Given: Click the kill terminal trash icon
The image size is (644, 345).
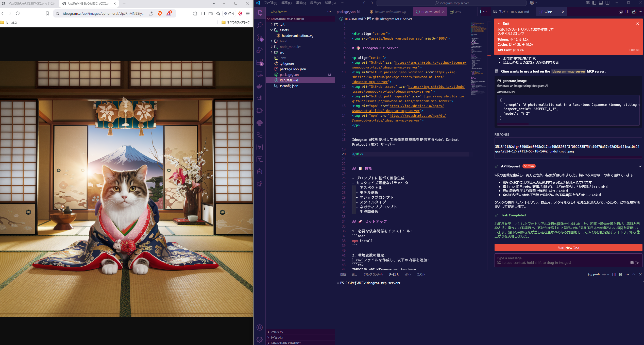Looking at the screenshot, I should coord(621,274).
